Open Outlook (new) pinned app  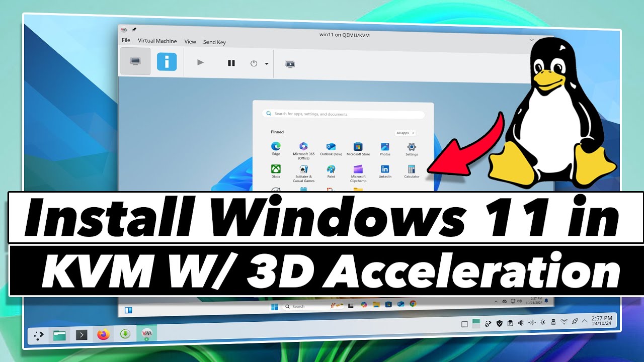tap(331, 149)
